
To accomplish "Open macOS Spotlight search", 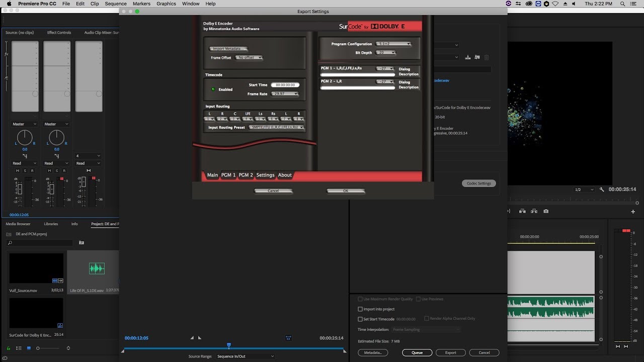I will [622, 4].
